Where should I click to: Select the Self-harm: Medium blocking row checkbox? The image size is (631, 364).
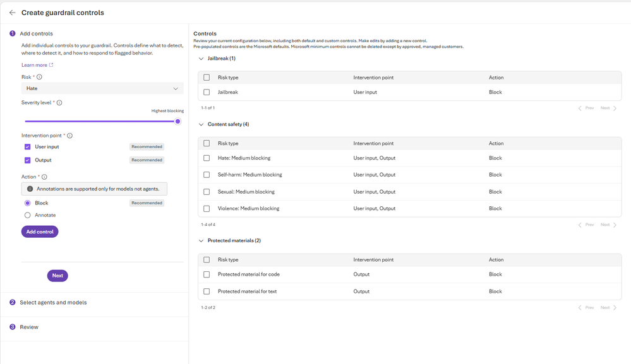click(207, 175)
